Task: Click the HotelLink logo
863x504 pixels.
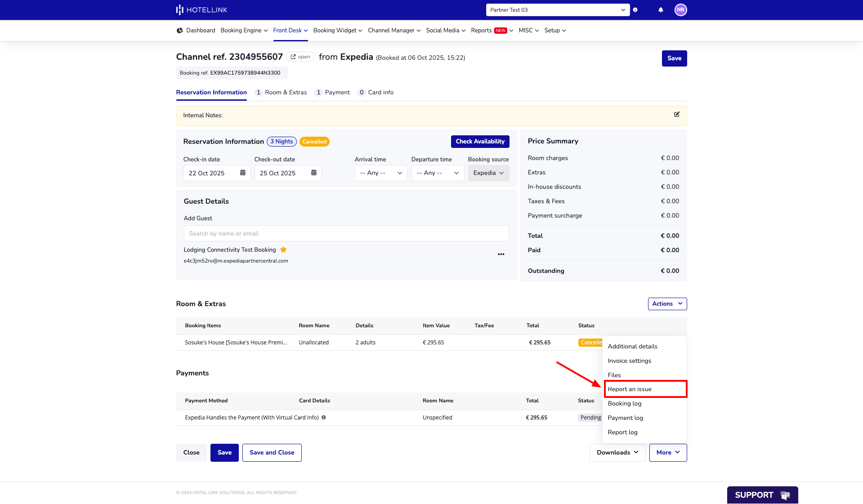Action: point(201,9)
